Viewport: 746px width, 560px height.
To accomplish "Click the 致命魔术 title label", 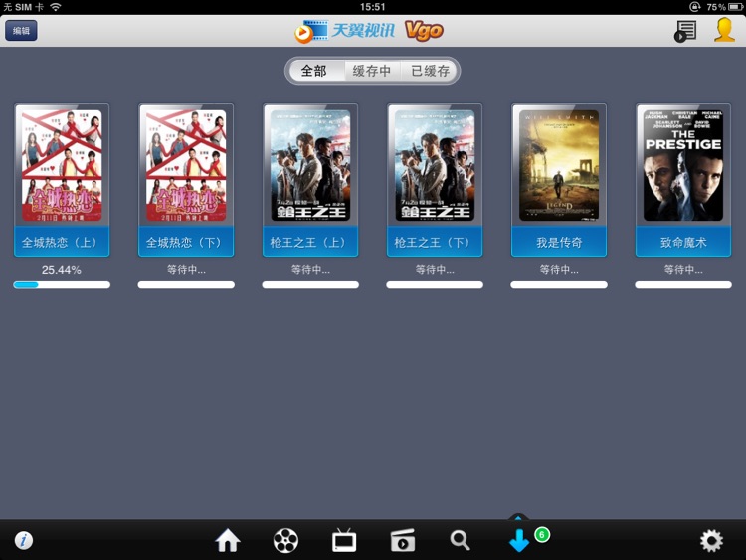I will pos(683,242).
